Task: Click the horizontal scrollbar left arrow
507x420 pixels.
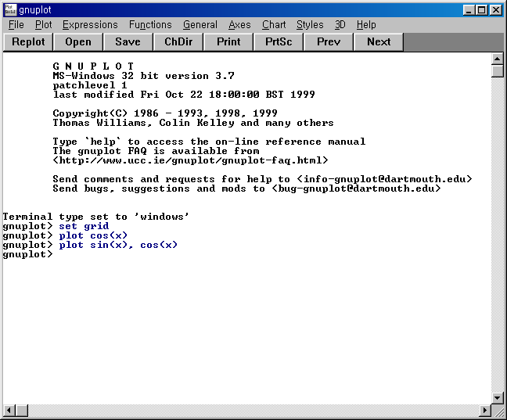Action: pos(9,411)
